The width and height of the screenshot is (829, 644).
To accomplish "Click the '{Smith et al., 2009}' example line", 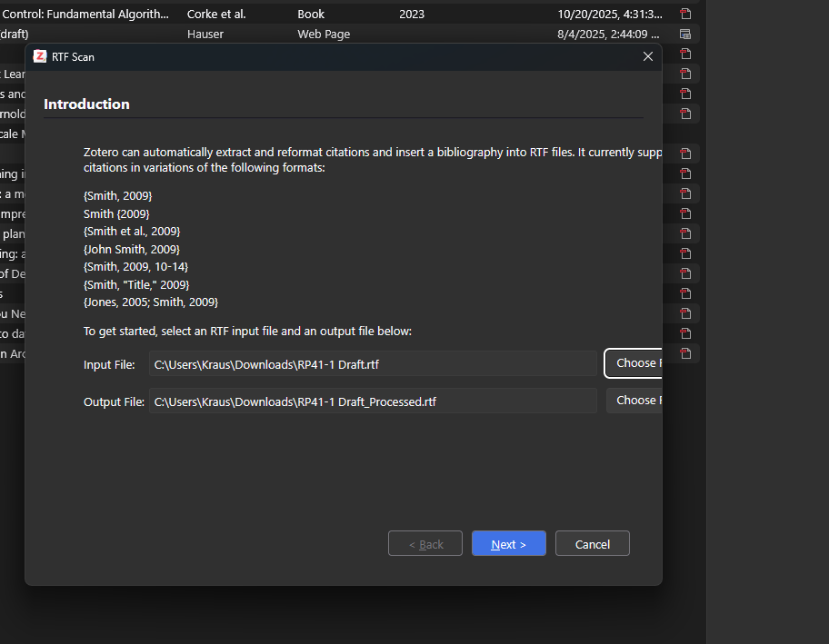I will [x=132, y=232].
